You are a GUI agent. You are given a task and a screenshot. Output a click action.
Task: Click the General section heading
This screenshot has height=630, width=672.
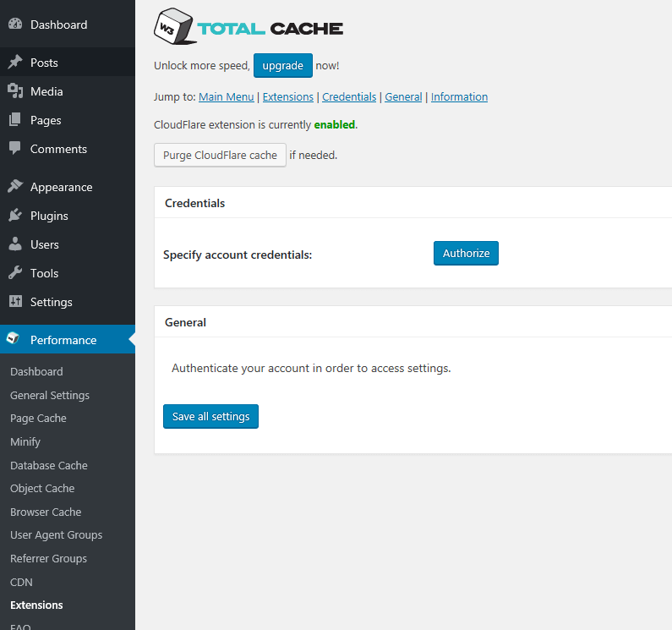tap(185, 322)
